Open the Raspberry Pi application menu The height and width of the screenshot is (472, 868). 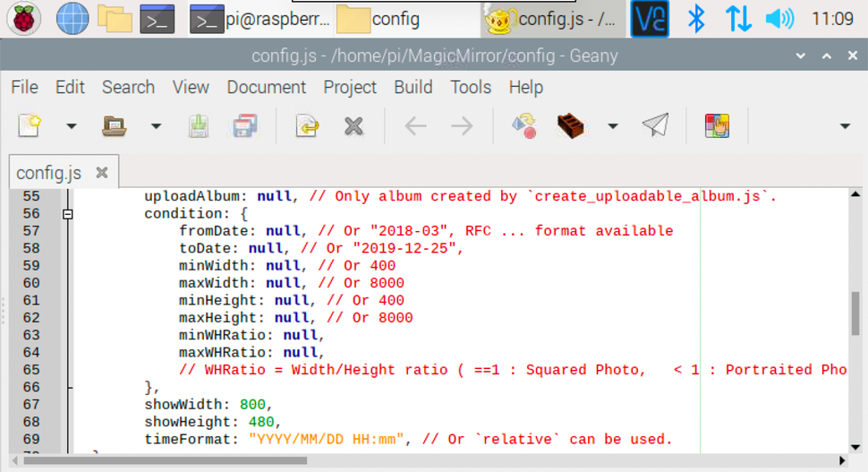(x=22, y=18)
